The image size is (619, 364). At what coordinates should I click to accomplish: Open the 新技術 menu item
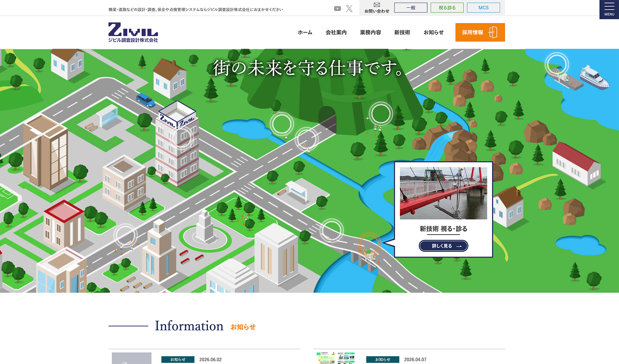click(x=402, y=32)
